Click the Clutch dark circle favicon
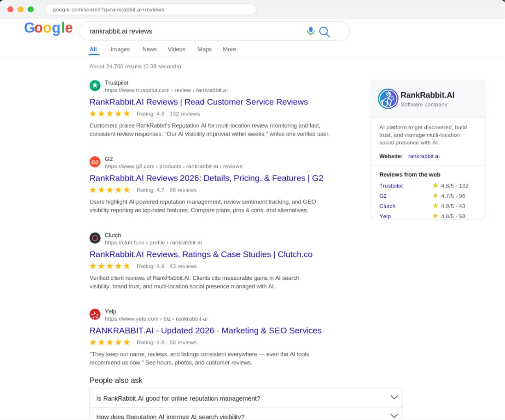The image size is (505, 420). [x=95, y=238]
